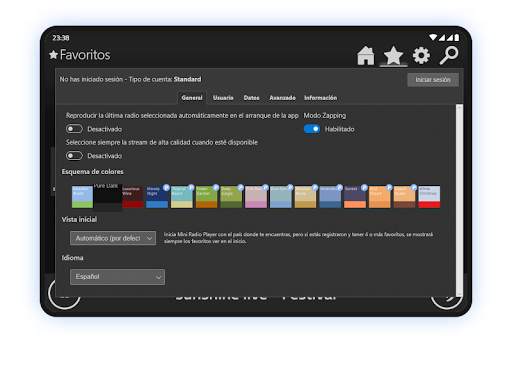Select the green and orange color scheme
The width and height of the screenshot is (512, 373).
coord(206,197)
